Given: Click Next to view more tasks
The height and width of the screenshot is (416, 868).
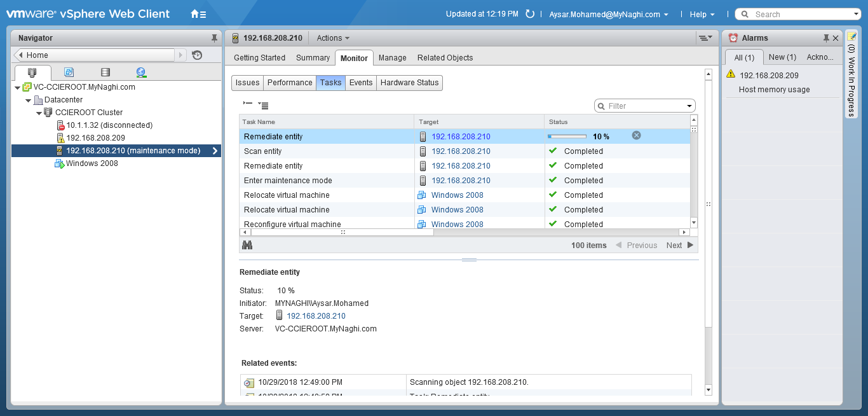Looking at the screenshot, I should tap(679, 245).
